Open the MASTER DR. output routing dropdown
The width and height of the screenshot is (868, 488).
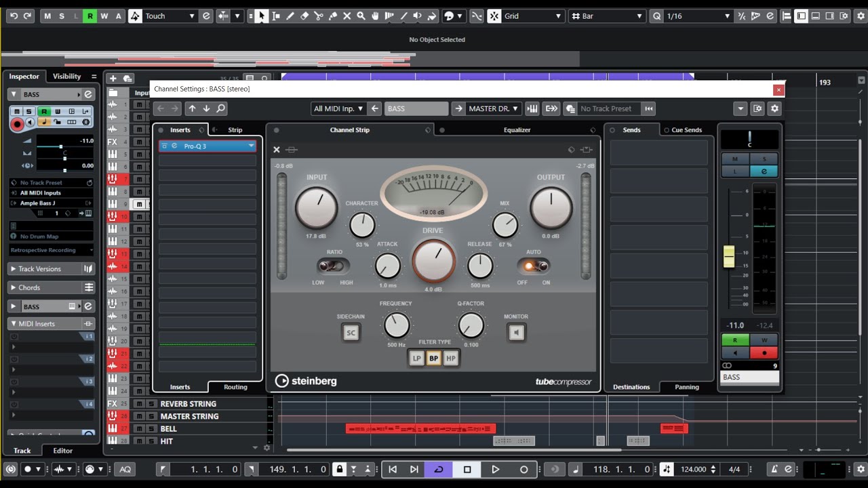point(494,108)
